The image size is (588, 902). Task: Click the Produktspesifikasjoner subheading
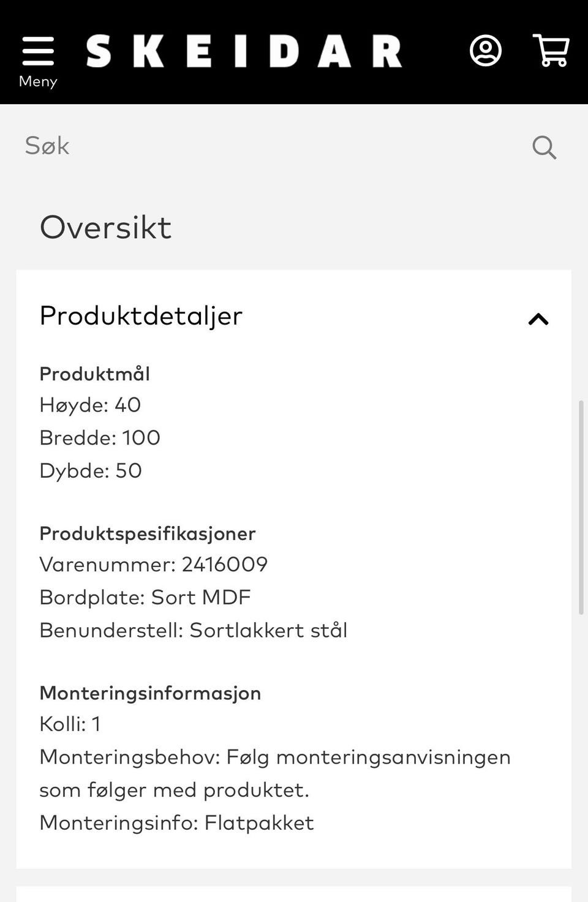(148, 533)
